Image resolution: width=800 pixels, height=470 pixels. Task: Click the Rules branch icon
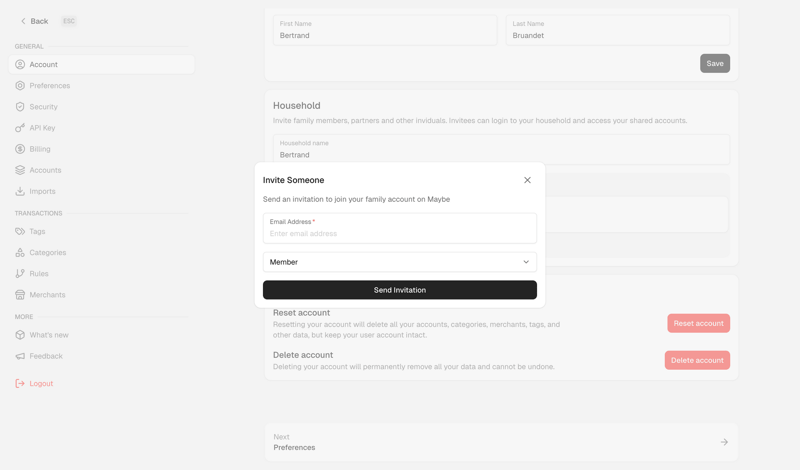20,274
